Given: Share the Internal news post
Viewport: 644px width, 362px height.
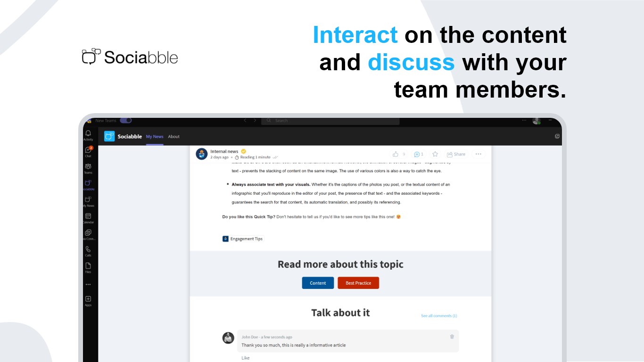Looking at the screenshot, I should [456, 154].
